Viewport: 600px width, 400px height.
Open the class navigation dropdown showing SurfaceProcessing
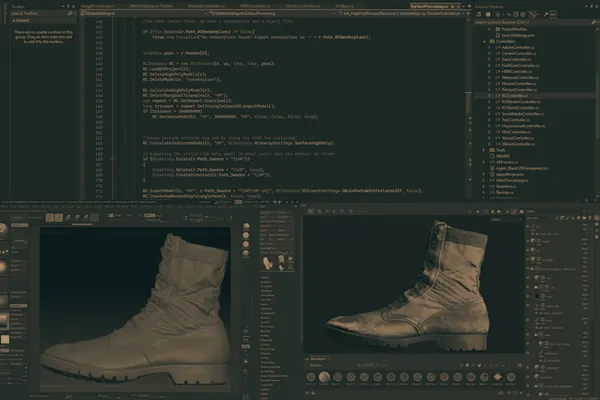272,13
